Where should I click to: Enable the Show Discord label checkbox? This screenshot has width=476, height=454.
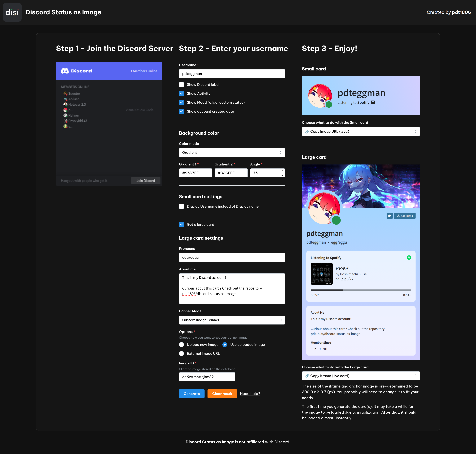(181, 84)
